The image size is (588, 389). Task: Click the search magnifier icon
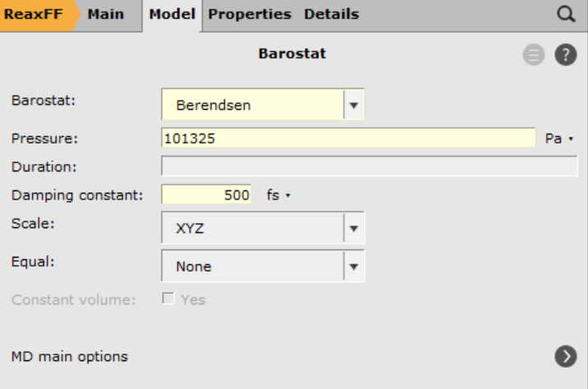coord(566,14)
